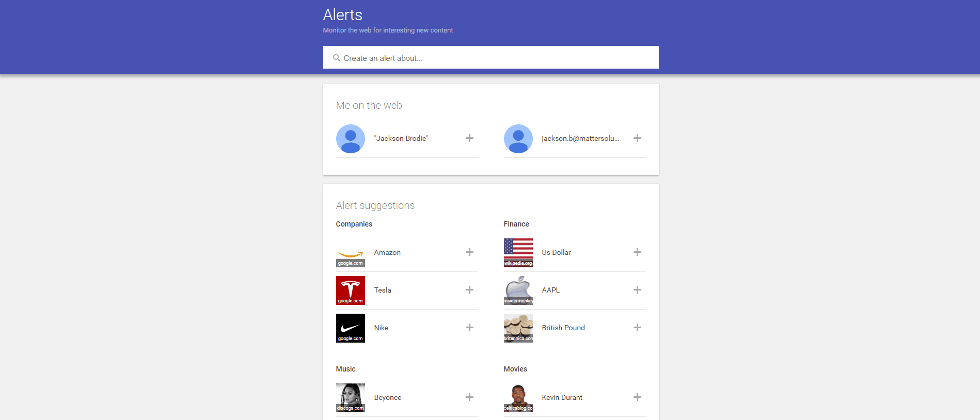Click the search magnifier icon
Viewport: 980px width, 420px height.
tap(336, 58)
